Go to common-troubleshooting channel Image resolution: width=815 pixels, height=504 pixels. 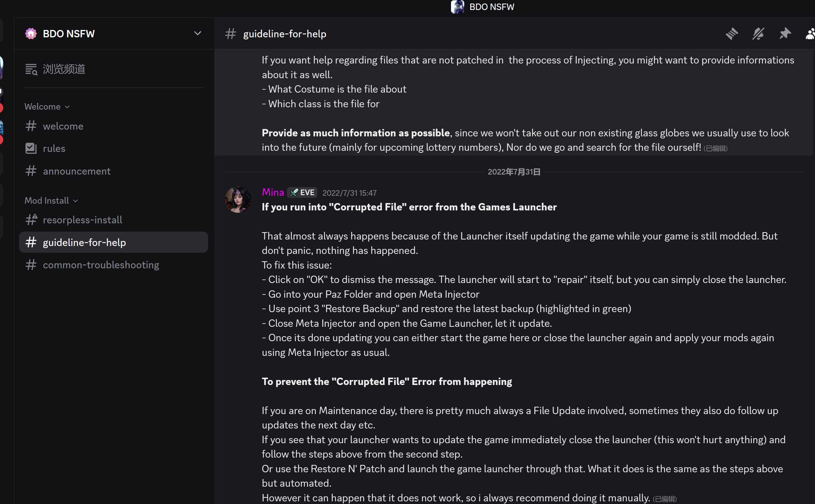(x=101, y=265)
